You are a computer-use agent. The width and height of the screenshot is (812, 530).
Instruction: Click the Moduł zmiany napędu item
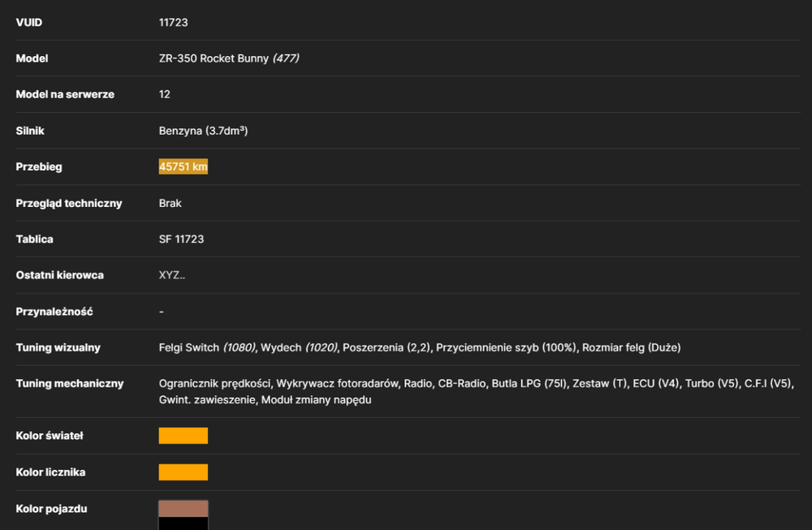point(317,400)
